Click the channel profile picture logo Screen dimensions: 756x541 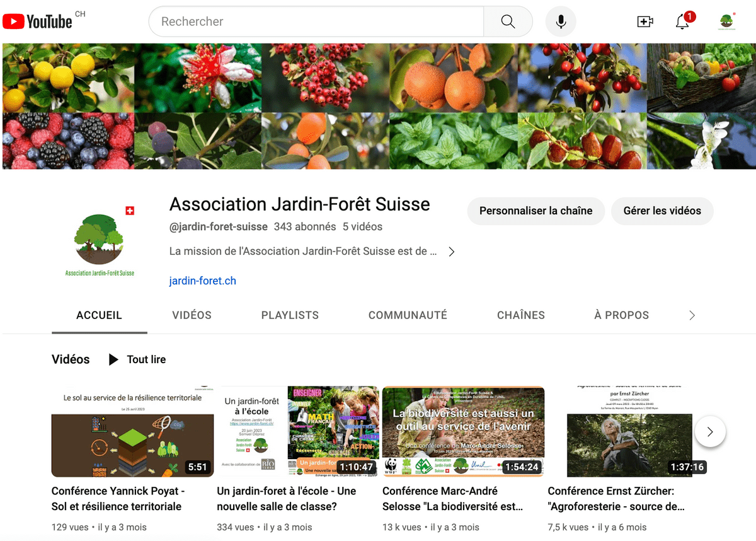coord(100,241)
